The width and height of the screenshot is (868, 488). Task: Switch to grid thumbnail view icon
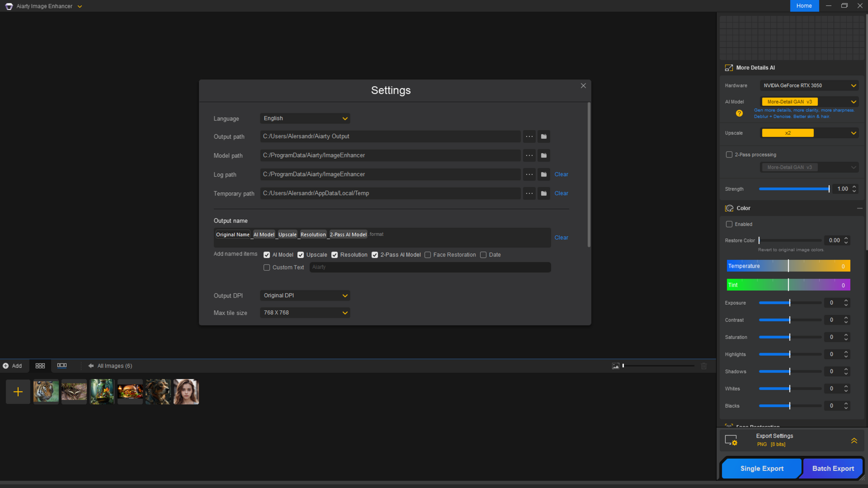[x=40, y=366]
